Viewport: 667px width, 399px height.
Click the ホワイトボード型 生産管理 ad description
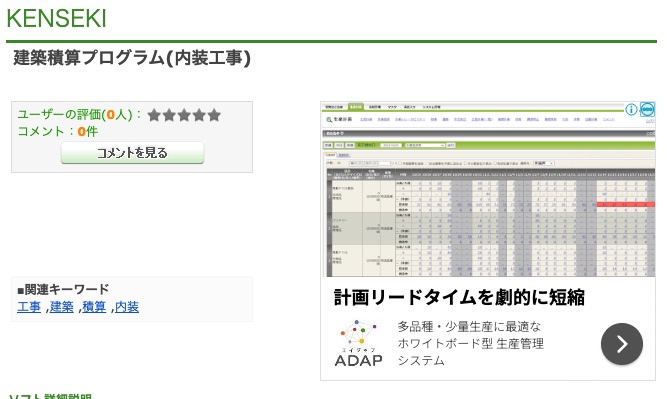pyautogui.click(x=470, y=343)
